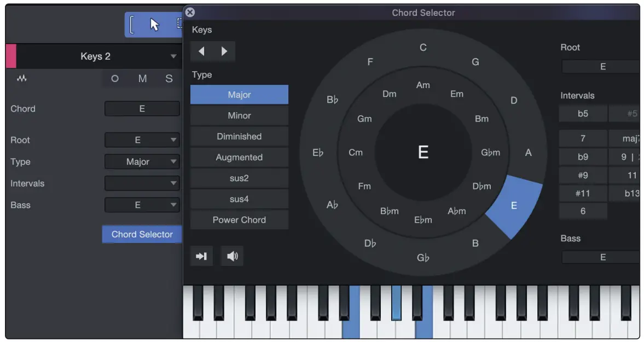This screenshot has height=342, width=644.
Task: Go to previous key with left arrow
Action: (201, 51)
